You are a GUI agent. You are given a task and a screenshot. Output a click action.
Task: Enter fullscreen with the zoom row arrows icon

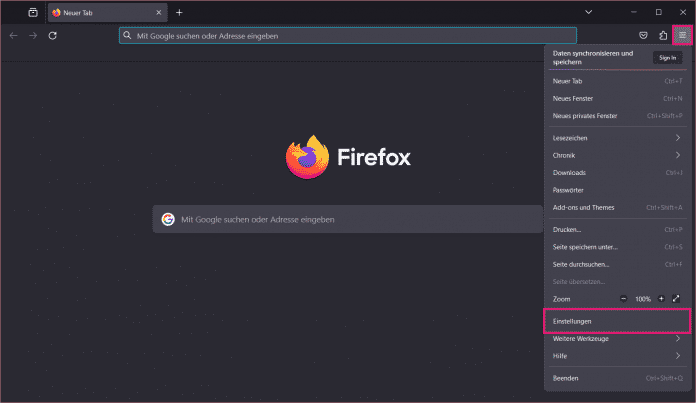pos(677,299)
